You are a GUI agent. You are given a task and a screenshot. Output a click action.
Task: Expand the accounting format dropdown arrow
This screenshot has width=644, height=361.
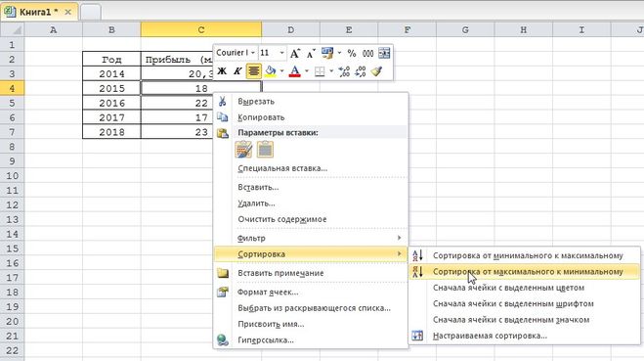coord(339,53)
